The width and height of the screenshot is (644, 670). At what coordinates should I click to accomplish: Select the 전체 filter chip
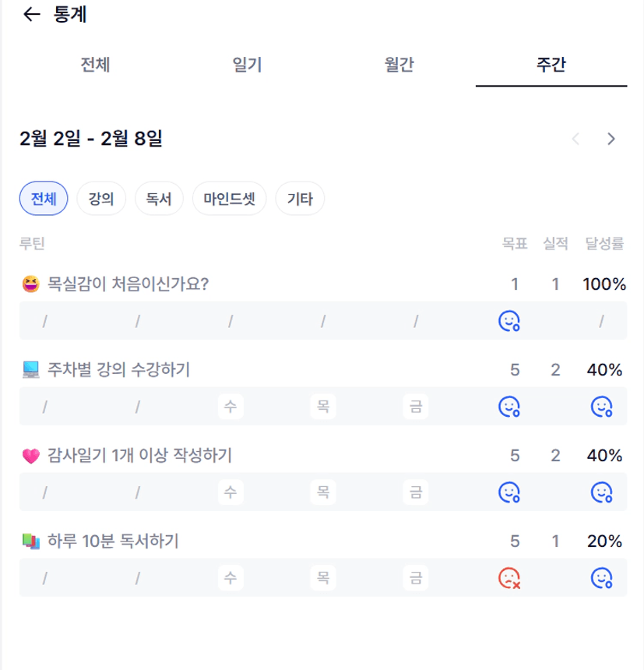click(x=44, y=199)
